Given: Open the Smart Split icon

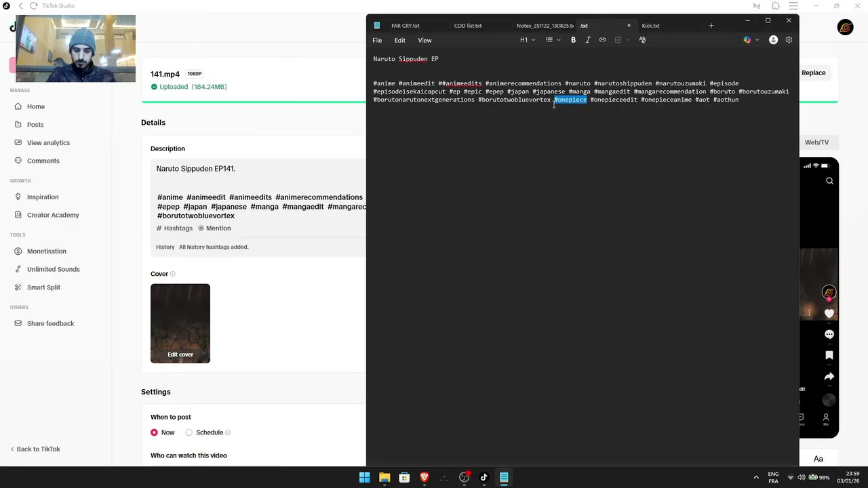Looking at the screenshot, I should click(19, 287).
